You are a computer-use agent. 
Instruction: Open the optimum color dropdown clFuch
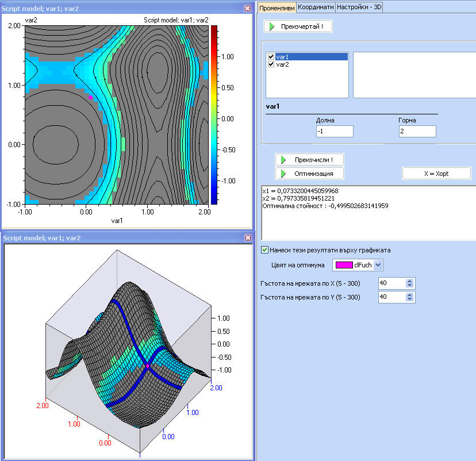(378, 265)
